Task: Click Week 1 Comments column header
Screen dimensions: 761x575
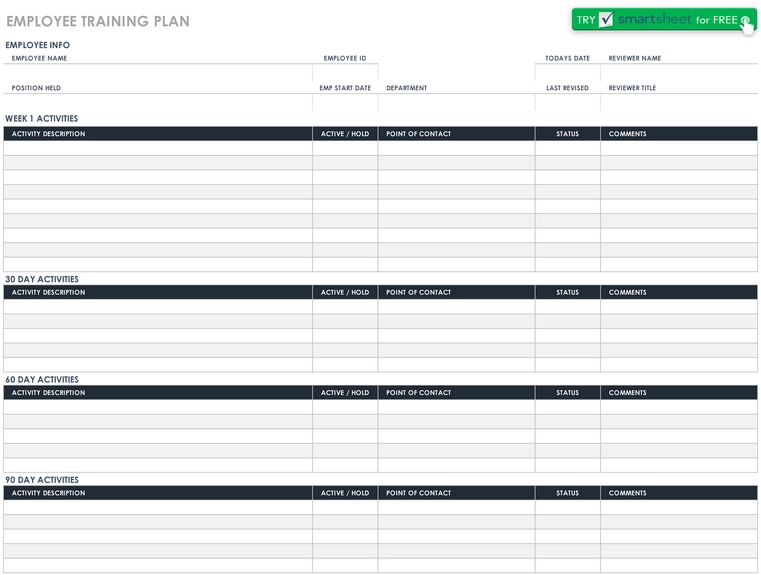Action: click(x=679, y=134)
